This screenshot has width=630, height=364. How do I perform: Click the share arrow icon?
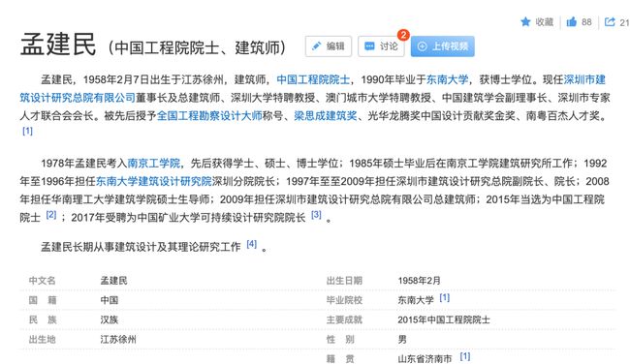coord(610,21)
